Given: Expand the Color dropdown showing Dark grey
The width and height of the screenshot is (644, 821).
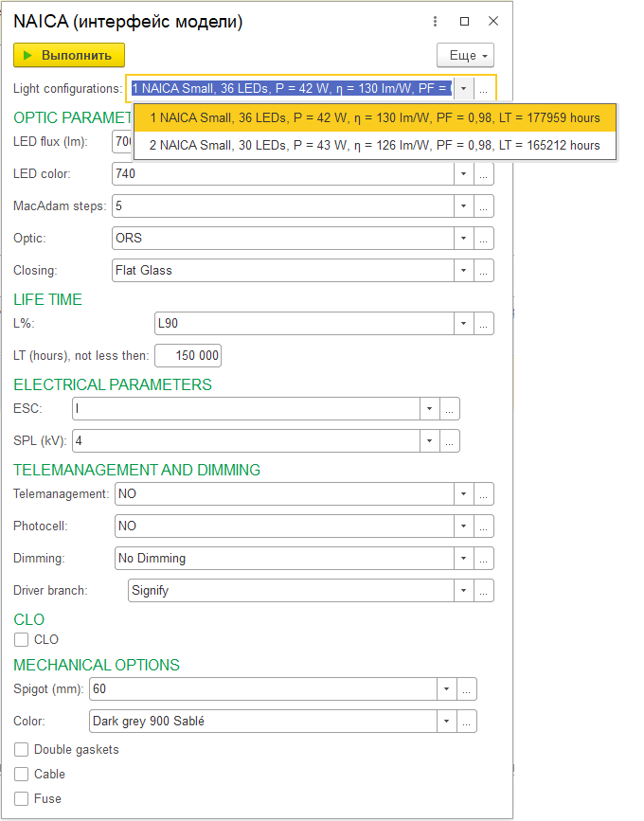Looking at the screenshot, I should coord(446,722).
